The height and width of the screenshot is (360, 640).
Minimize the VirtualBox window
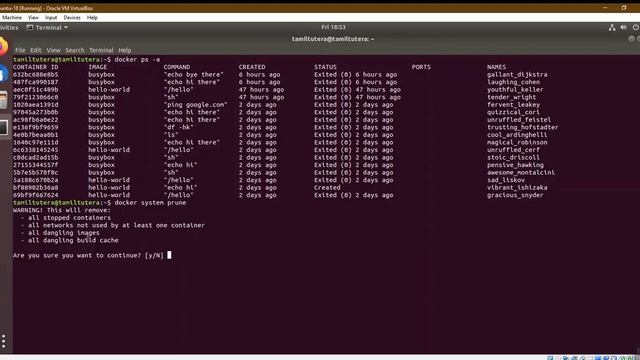coord(605,8)
